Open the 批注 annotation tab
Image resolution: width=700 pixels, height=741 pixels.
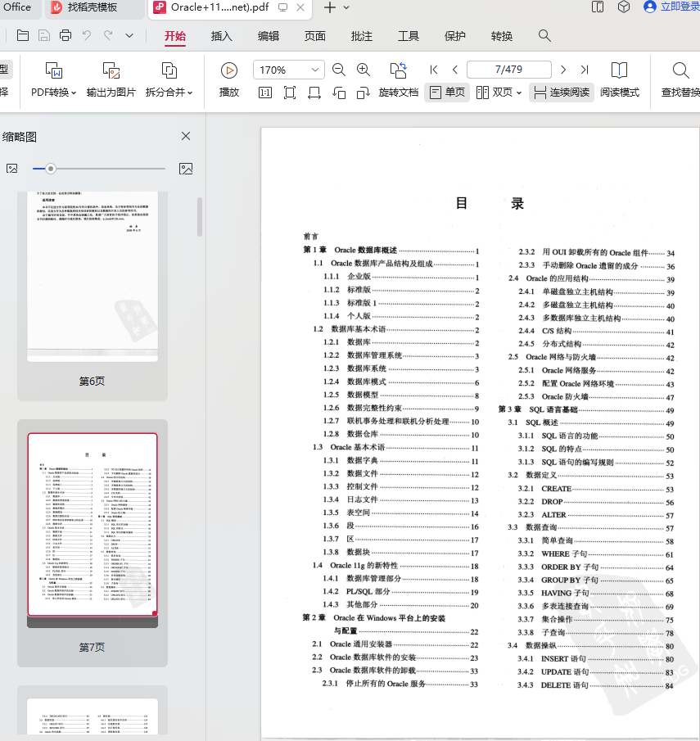361,36
